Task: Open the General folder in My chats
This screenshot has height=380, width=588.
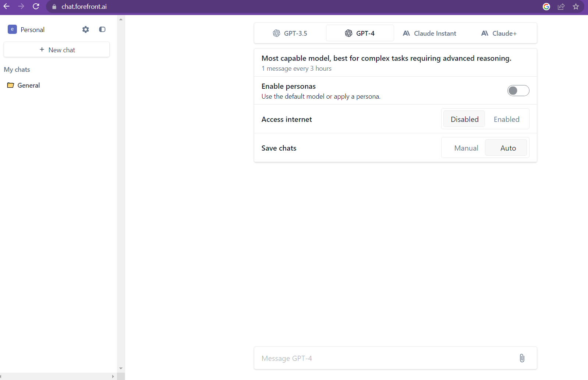Action: 28,85
